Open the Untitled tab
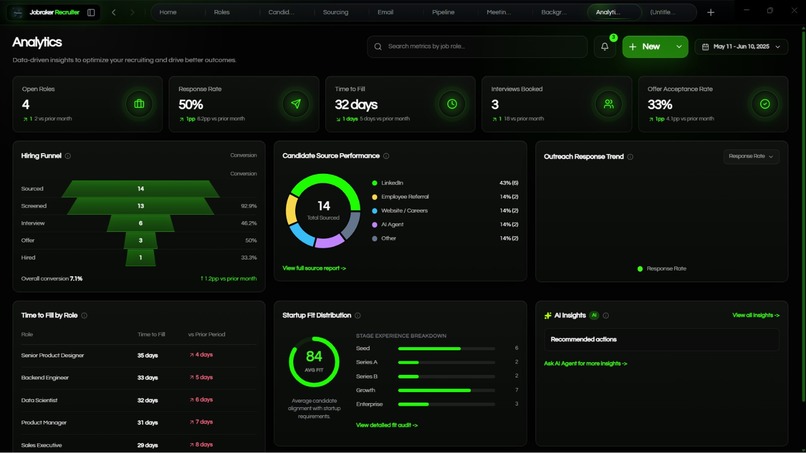 click(663, 12)
